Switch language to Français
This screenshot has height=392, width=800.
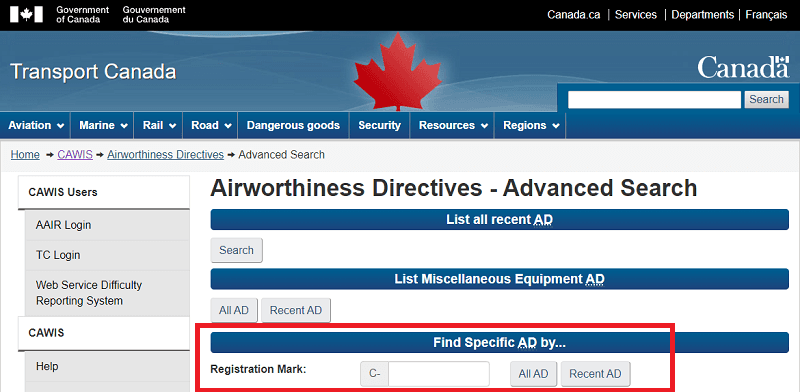pos(766,15)
